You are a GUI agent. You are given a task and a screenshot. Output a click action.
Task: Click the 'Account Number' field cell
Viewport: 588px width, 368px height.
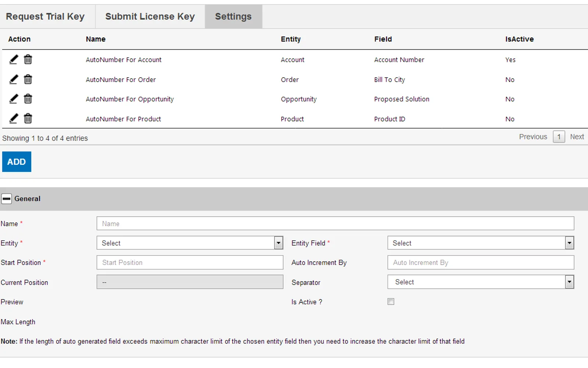pos(399,60)
